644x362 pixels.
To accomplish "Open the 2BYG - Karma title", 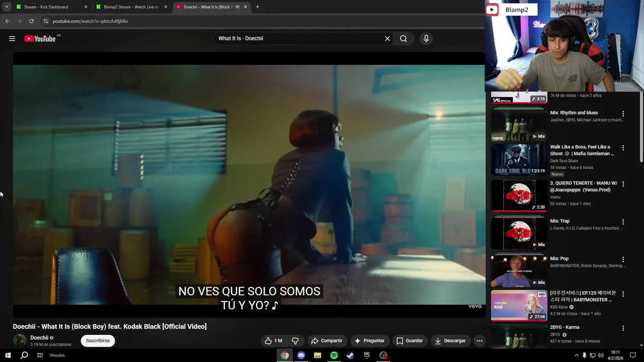I will coord(565,327).
